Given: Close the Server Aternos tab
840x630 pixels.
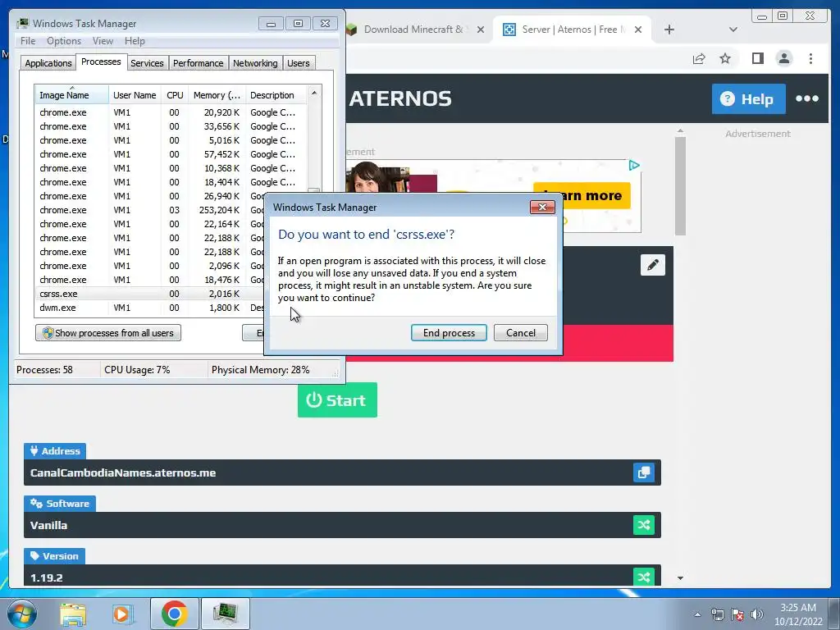Looking at the screenshot, I should coord(638,30).
